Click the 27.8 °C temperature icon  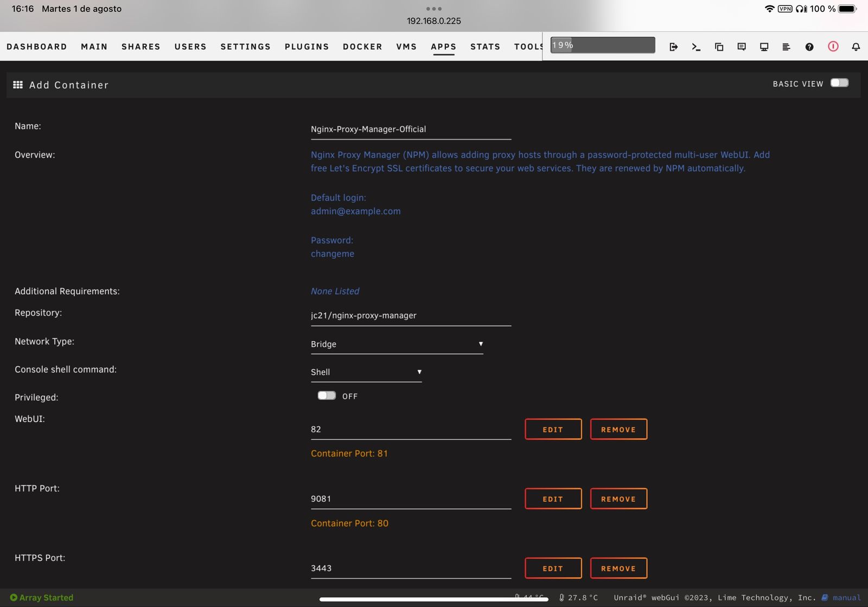561,597
